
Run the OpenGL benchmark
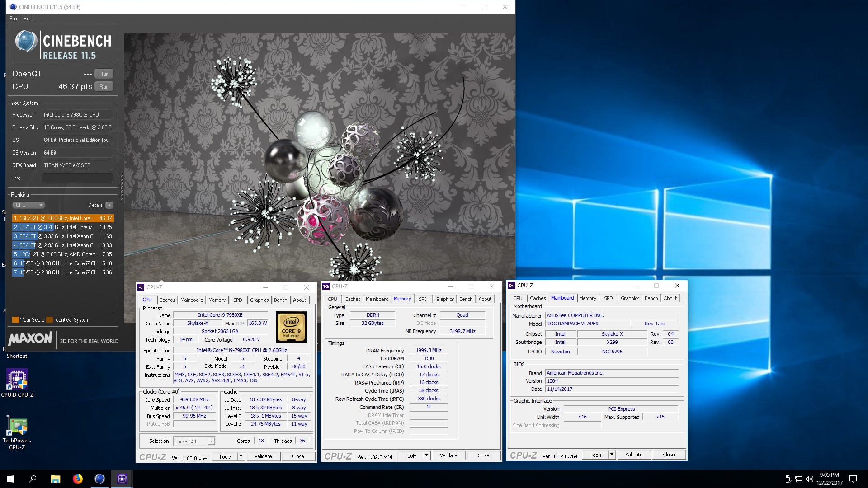click(x=104, y=74)
